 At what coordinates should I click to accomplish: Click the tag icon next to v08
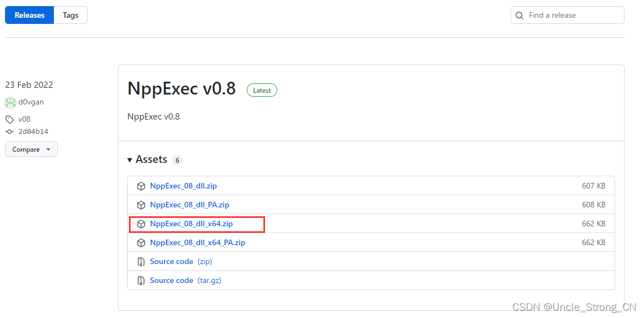tap(9, 120)
